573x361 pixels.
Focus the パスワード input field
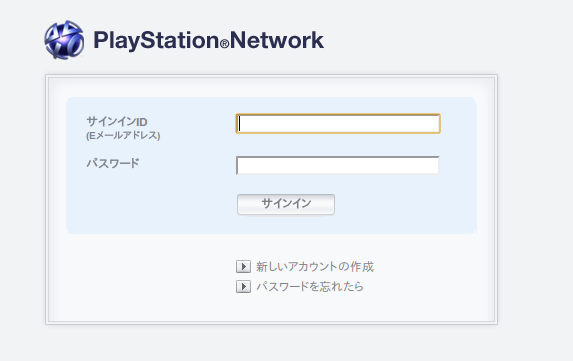(x=338, y=166)
